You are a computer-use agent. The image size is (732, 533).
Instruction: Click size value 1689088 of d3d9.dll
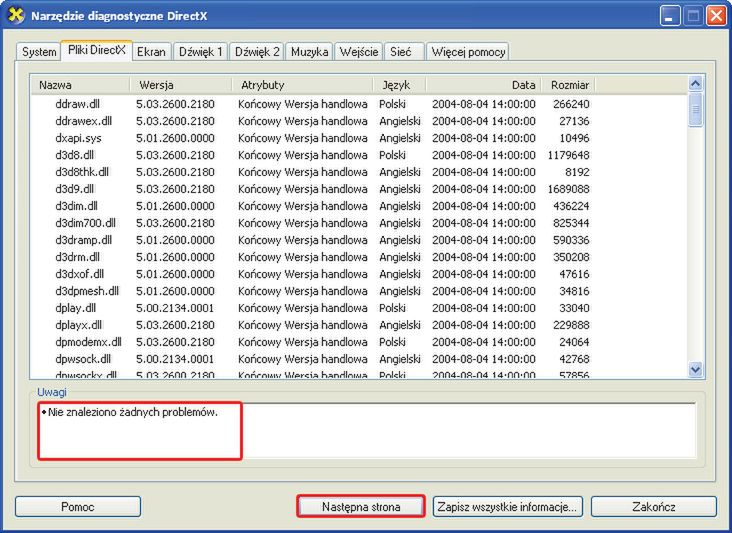pos(569,189)
